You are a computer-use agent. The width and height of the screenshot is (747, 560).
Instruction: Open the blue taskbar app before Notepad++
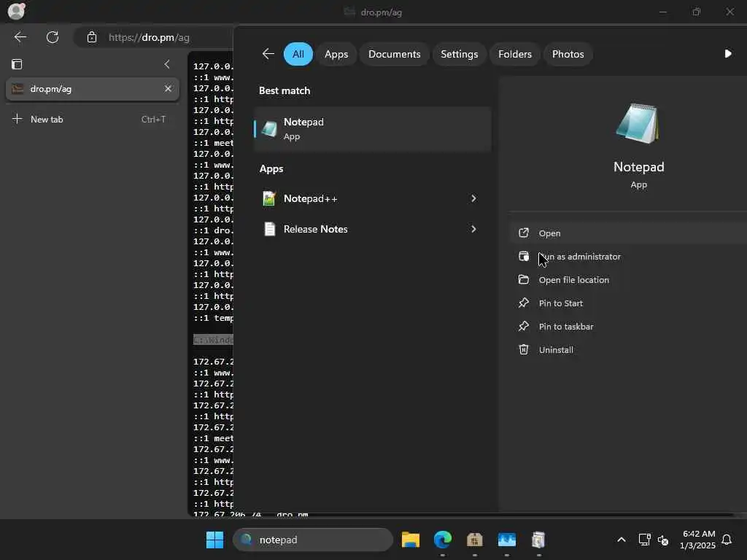[507, 540]
